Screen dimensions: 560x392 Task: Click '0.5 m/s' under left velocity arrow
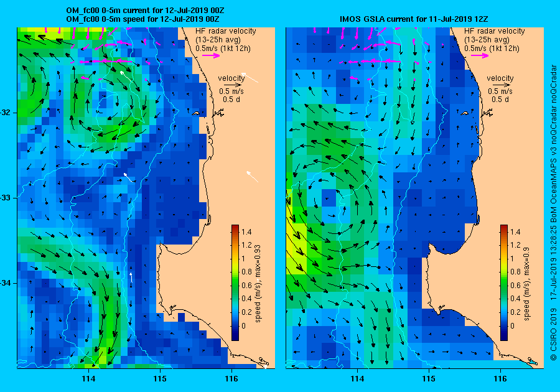pos(231,91)
